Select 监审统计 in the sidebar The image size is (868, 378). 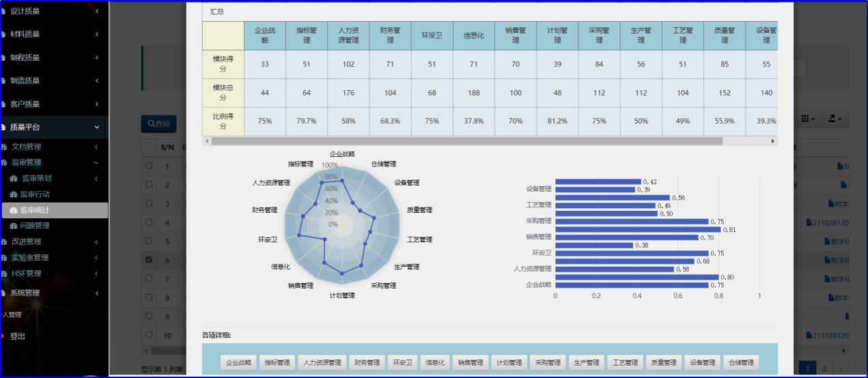point(54,210)
